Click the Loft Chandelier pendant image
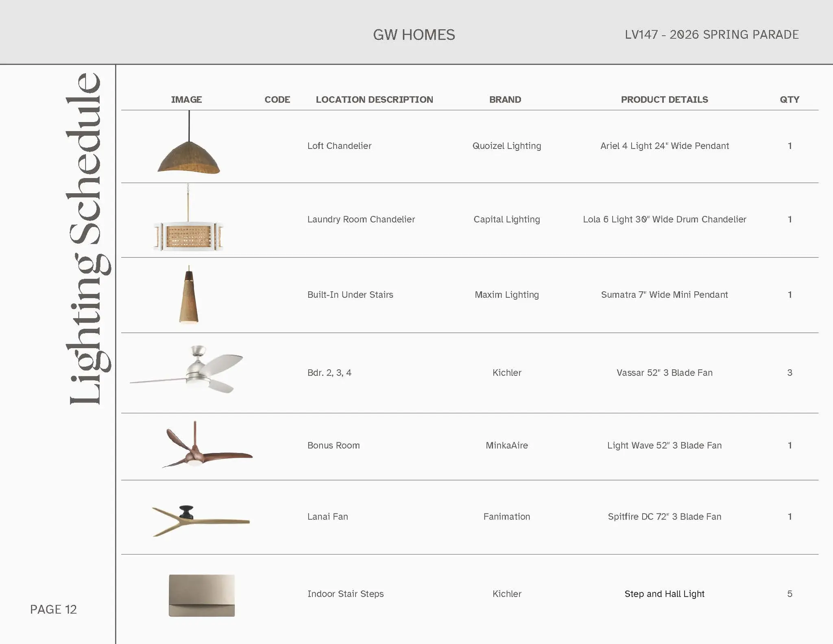 click(189, 157)
